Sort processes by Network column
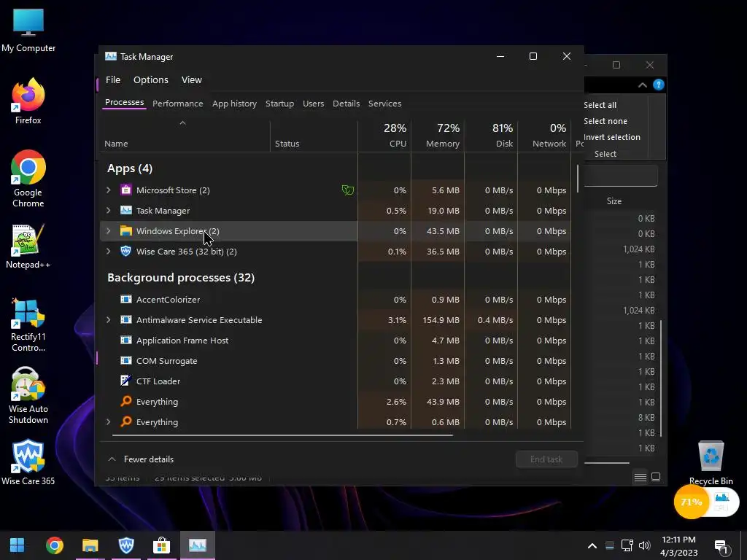This screenshot has height=560, width=747. (544, 136)
